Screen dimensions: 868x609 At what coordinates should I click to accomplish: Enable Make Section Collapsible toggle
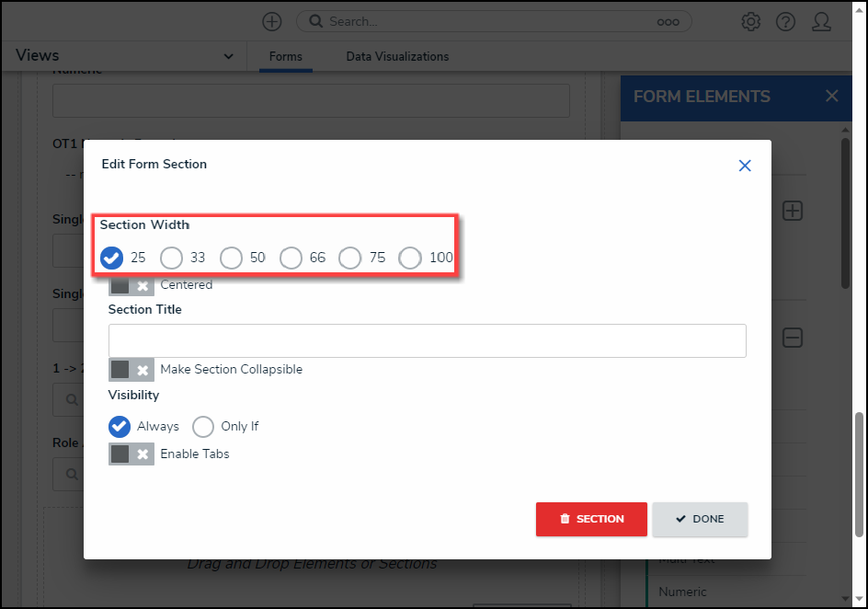pyautogui.click(x=131, y=370)
